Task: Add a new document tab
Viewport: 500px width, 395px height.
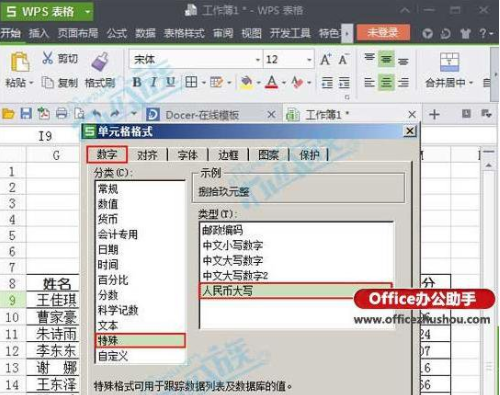Action: (x=434, y=115)
